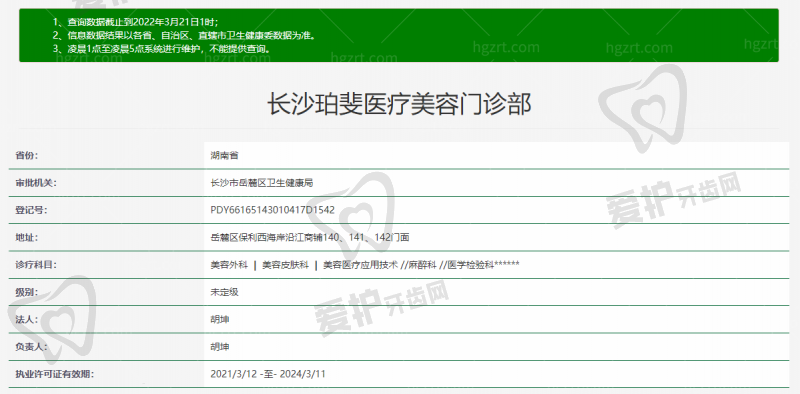Screen dimensions: 800x394
Task: Click the 审批机关 label
Action: 36,183
